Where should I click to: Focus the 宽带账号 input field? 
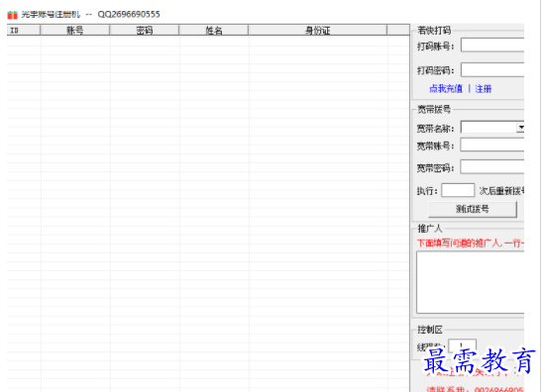(x=491, y=145)
